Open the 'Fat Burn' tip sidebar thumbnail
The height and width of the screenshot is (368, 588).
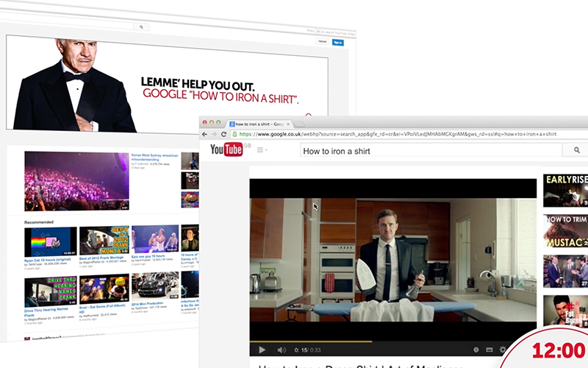(565, 311)
